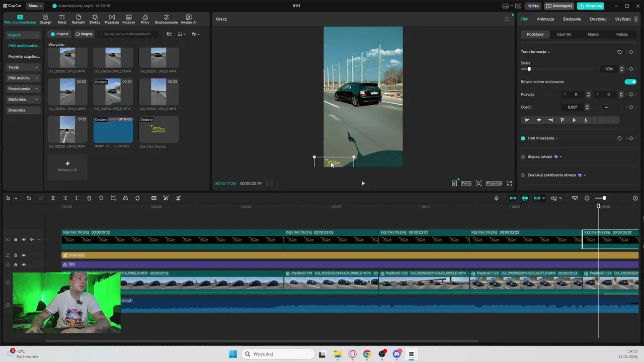This screenshot has height=362, width=644.
Task: Click the Skala slider handle
Action: coord(529,69)
